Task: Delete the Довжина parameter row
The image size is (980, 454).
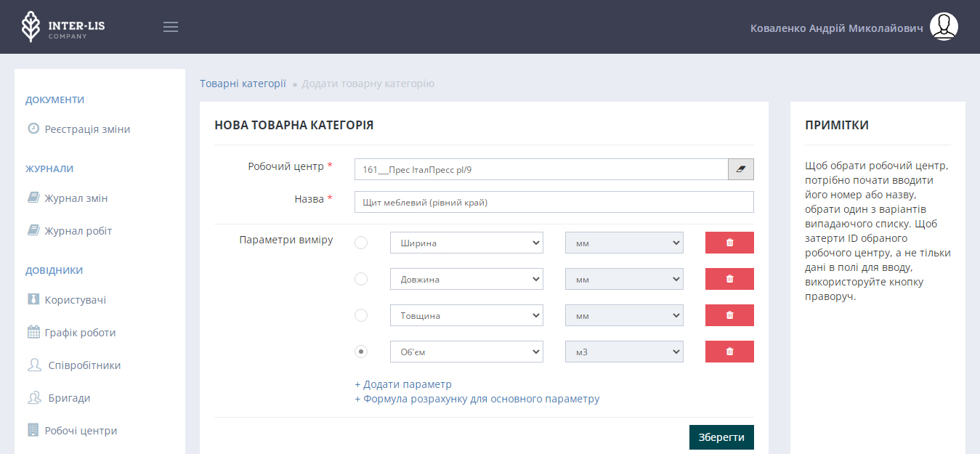Action: click(x=729, y=279)
